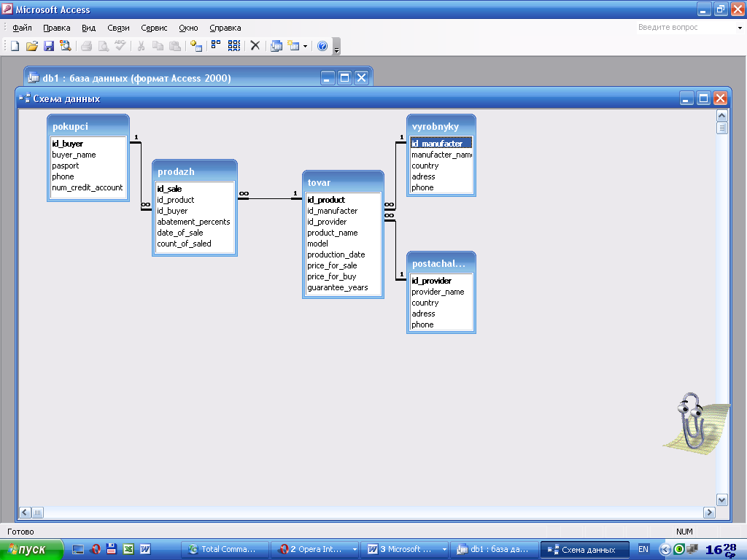Save the relationships layout with the floppy icon
The image size is (747, 560).
tap(49, 46)
